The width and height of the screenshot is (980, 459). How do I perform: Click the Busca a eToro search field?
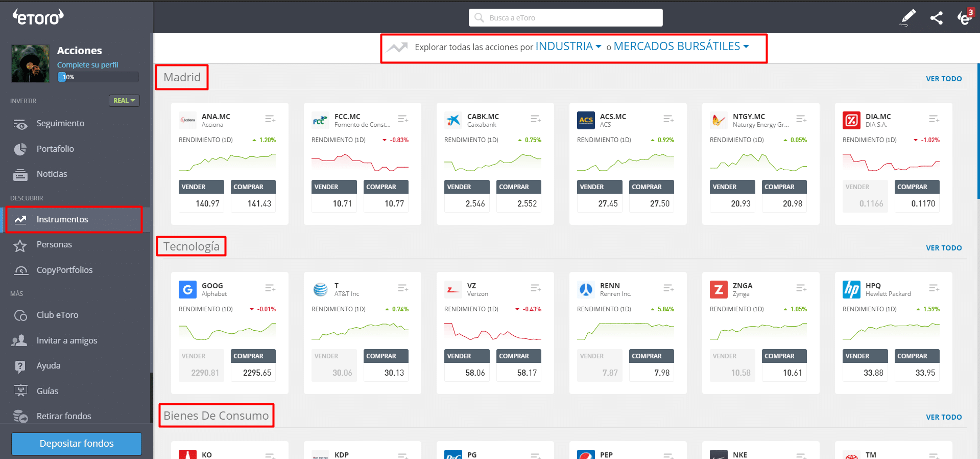566,18
